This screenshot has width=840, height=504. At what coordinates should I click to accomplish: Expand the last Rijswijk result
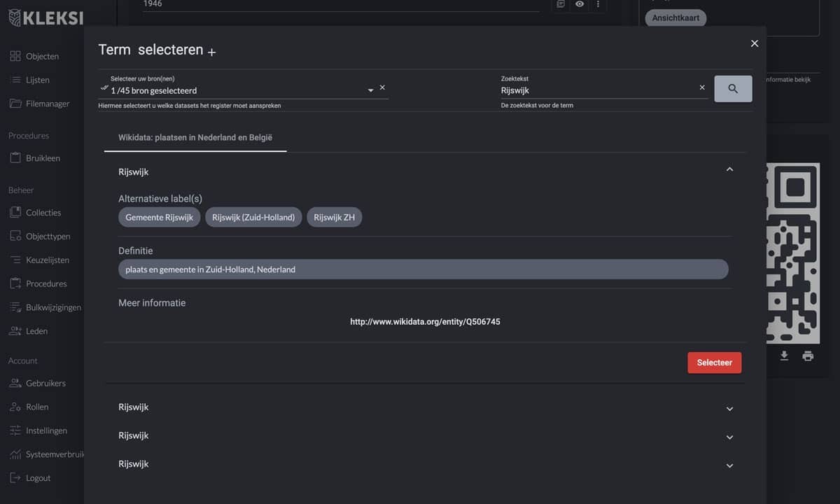[x=729, y=465]
